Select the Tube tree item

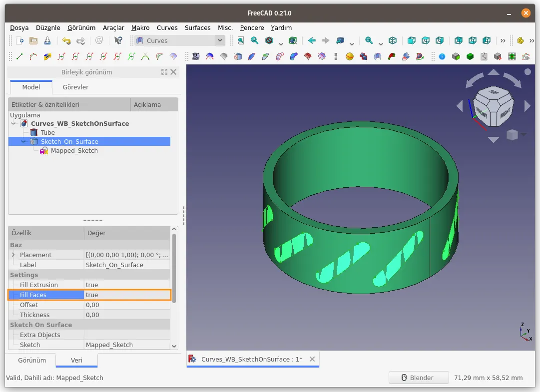tap(47, 132)
